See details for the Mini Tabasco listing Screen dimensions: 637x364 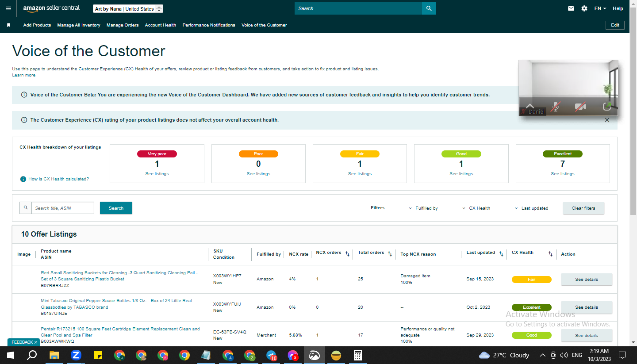[x=587, y=307]
